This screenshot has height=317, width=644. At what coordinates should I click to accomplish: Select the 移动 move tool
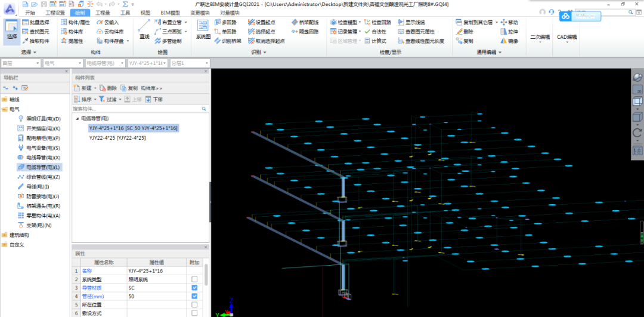click(x=510, y=22)
